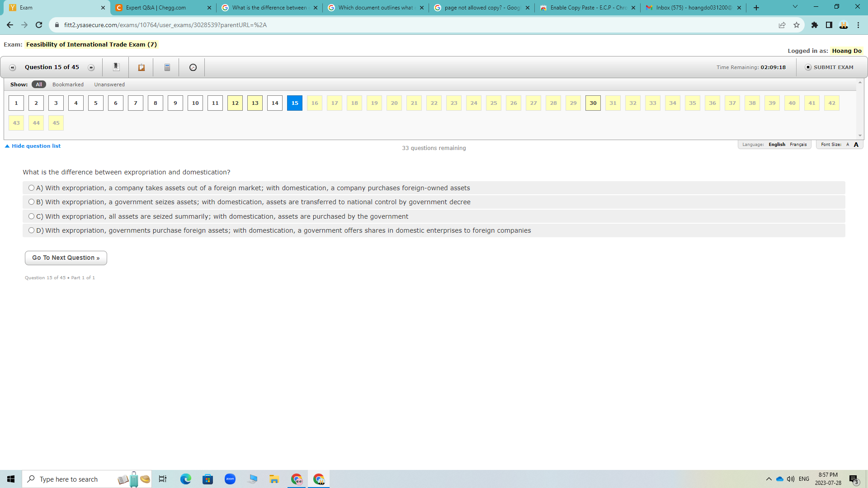The image size is (868, 488).
Task: Open the exam notepad clipboard
Action: tap(141, 67)
